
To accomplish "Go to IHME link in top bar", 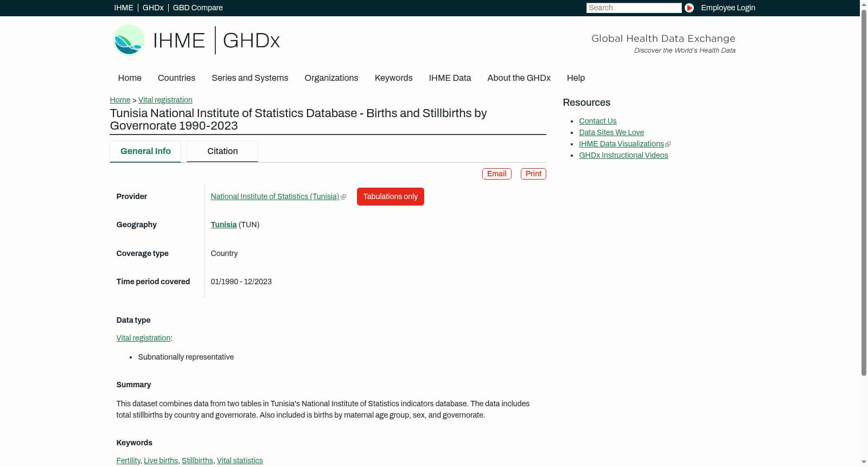I will point(124,8).
